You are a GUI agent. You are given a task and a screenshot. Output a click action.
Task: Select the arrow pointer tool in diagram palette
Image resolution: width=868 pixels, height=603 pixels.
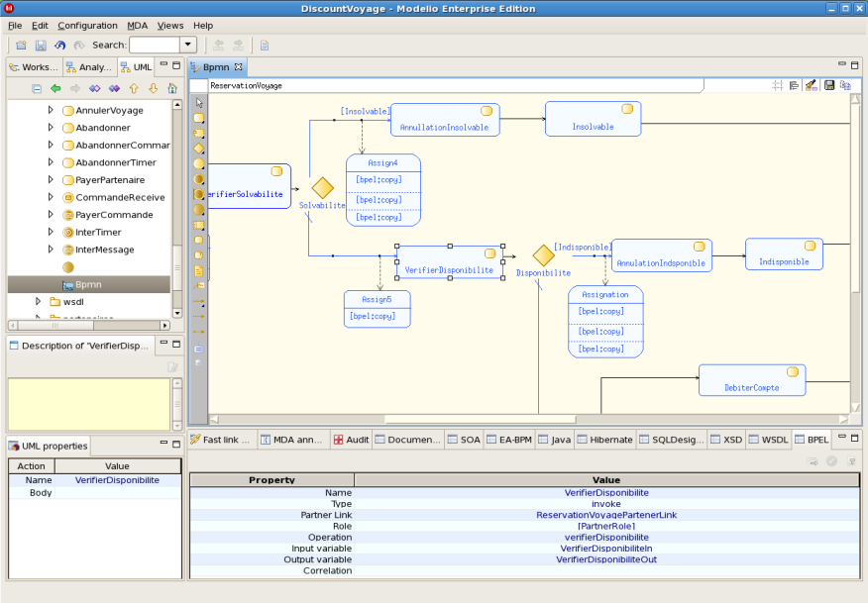[199, 103]
